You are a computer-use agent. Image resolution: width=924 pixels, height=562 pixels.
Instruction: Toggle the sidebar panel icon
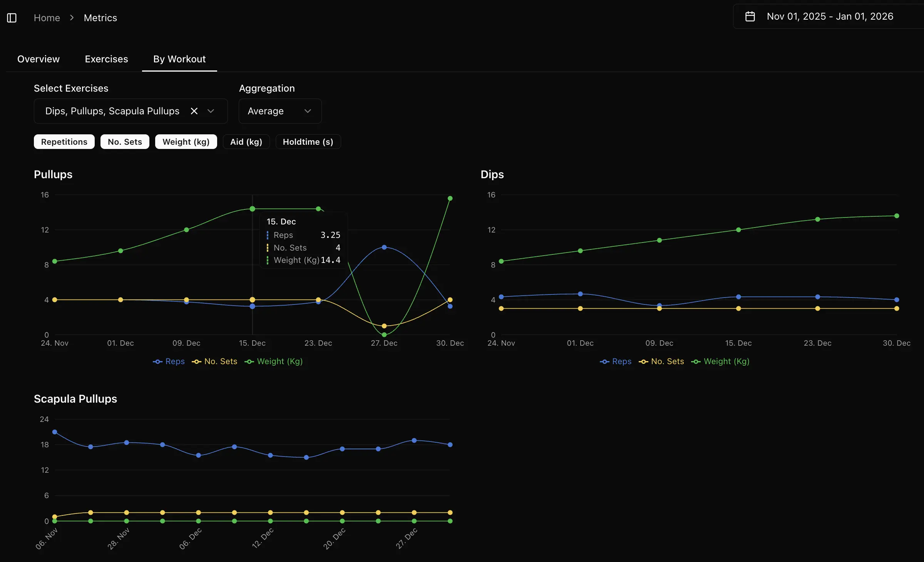point(12,18)
